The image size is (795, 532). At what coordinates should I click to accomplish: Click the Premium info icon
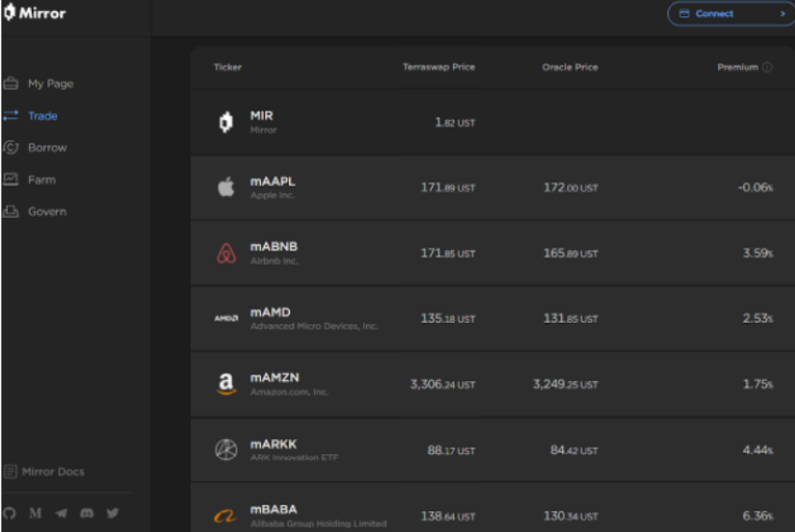767,68
